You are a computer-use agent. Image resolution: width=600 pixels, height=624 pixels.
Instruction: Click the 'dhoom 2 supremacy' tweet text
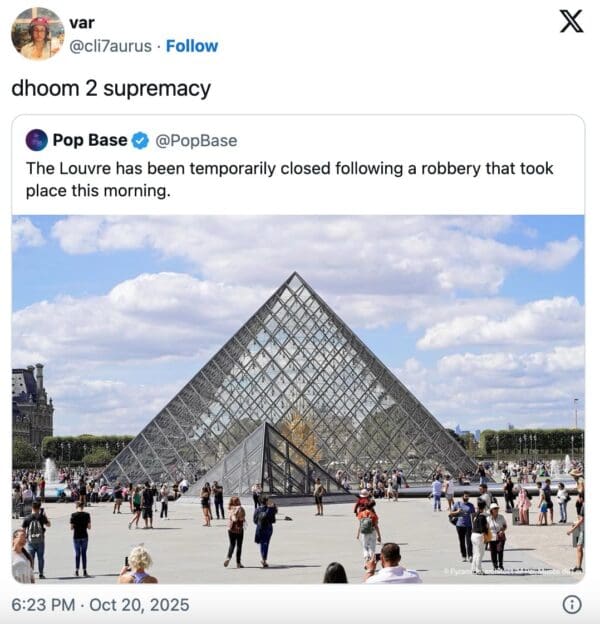coord(111,88)
